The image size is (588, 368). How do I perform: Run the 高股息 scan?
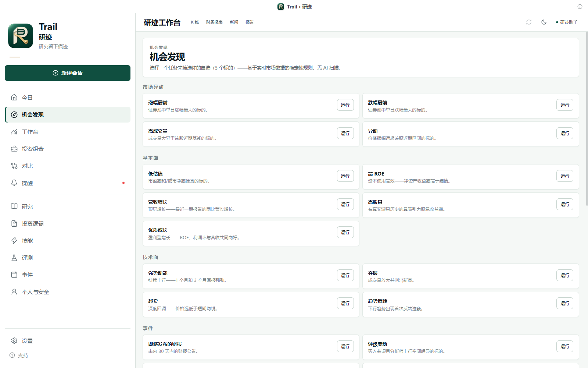[565, 204]
